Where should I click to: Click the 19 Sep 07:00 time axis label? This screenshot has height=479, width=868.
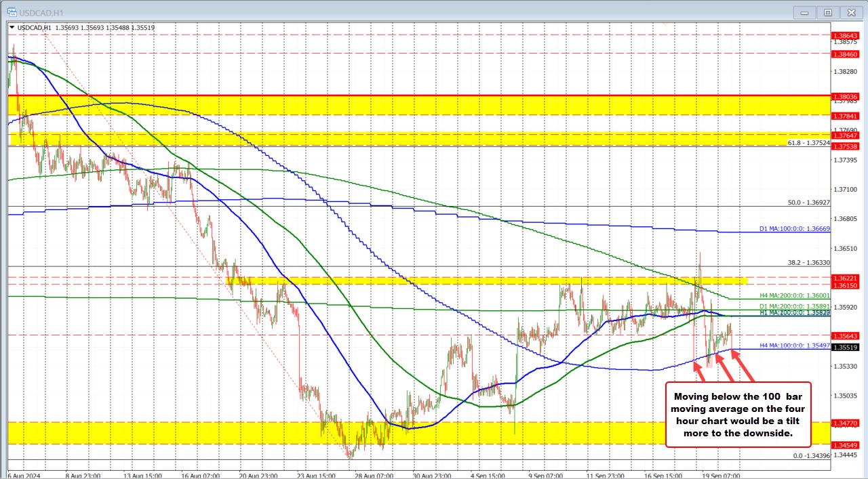tap(721, 476)
